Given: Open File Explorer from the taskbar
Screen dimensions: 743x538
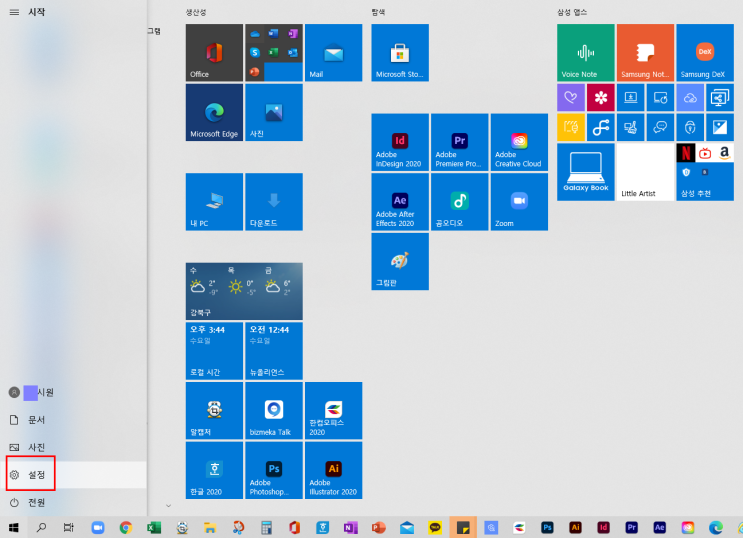Looking at the screenshot, I should coord(210,527).
